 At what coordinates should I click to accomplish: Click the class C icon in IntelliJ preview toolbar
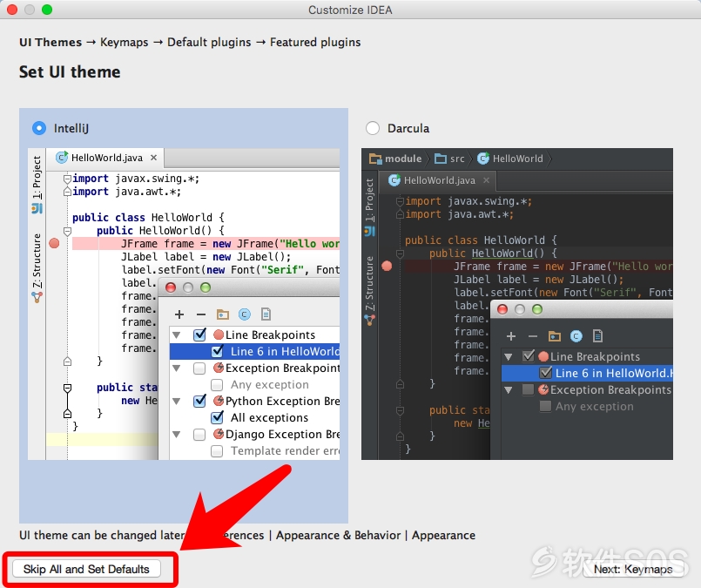click(244, 314)
